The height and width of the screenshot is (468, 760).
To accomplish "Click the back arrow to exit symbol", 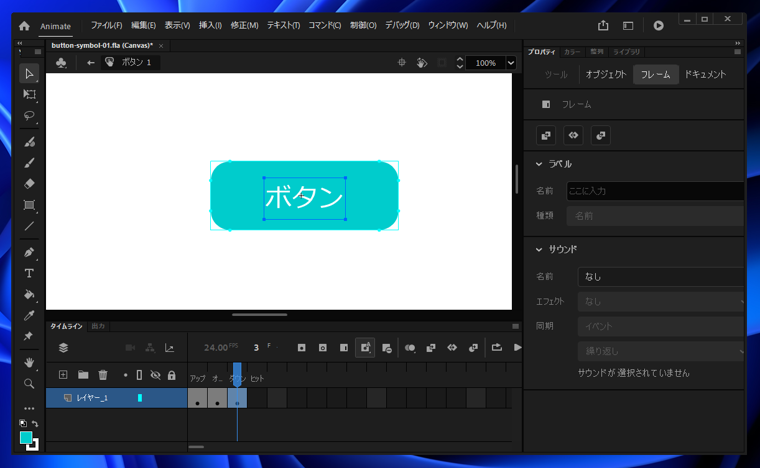I will pyautogui.click(x=91, y=62).
